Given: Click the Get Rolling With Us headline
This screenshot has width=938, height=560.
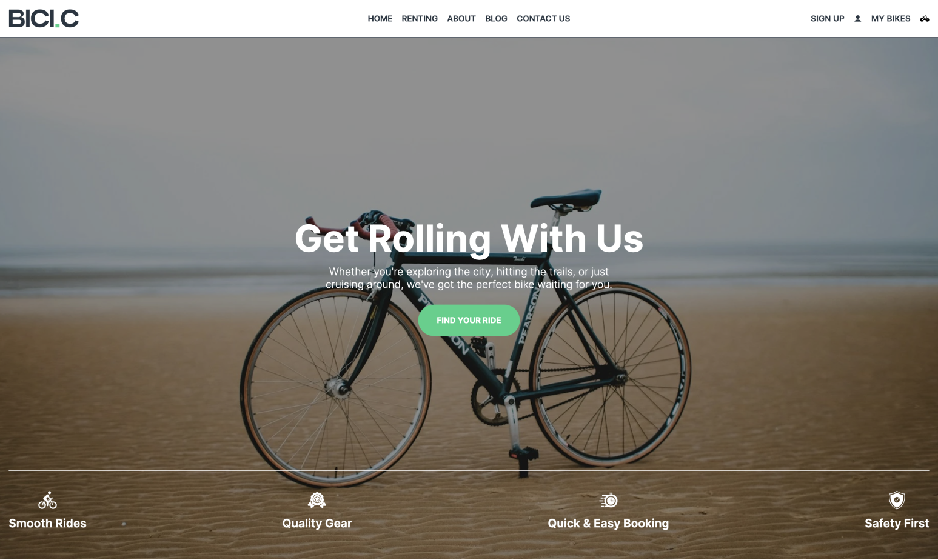Looking at the screenshot, I should [x=469, y=238].
